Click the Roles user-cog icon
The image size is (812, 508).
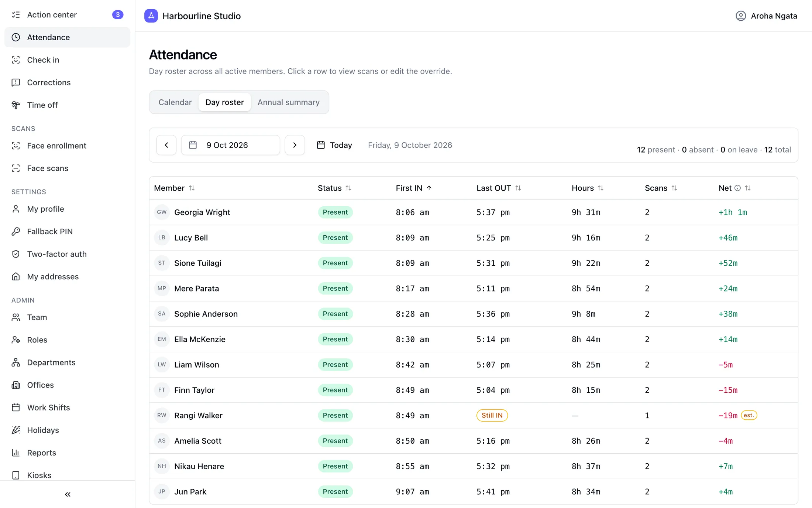tap(16, 340)
